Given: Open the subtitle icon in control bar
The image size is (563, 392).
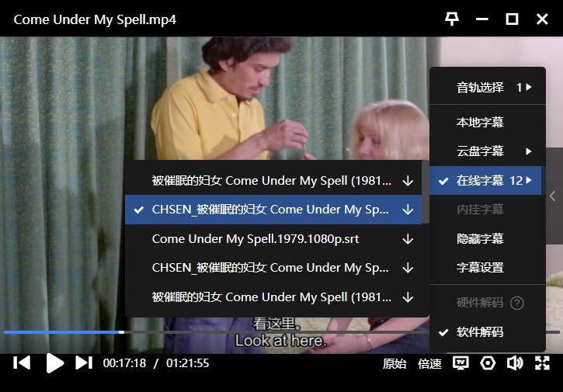Looking at the screenshot, I should 461,363.
